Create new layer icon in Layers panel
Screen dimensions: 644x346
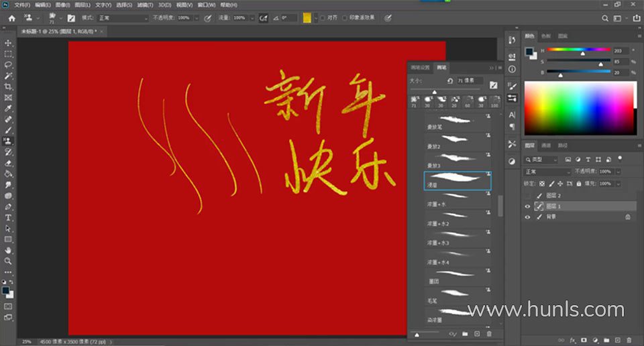click(617, 340)
